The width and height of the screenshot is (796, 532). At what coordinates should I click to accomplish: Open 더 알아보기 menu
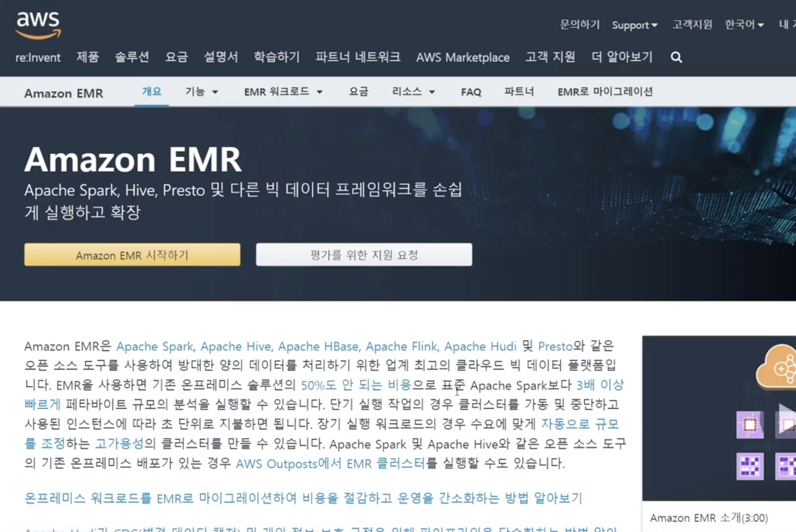tap(622, 57)
